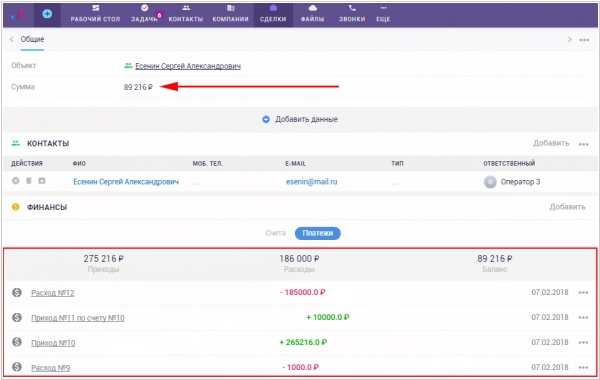This screenshot has width=600, height=380.
Task: Open three-dot menu for Приход №10
Action: [583, 342]
